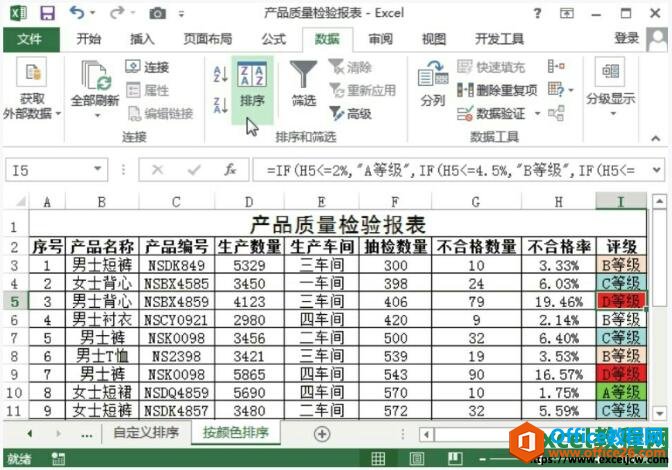Image resolution: width=672 pixels, height=470 pixels.
Task: Click the Excel application icon
Action: 18,13
